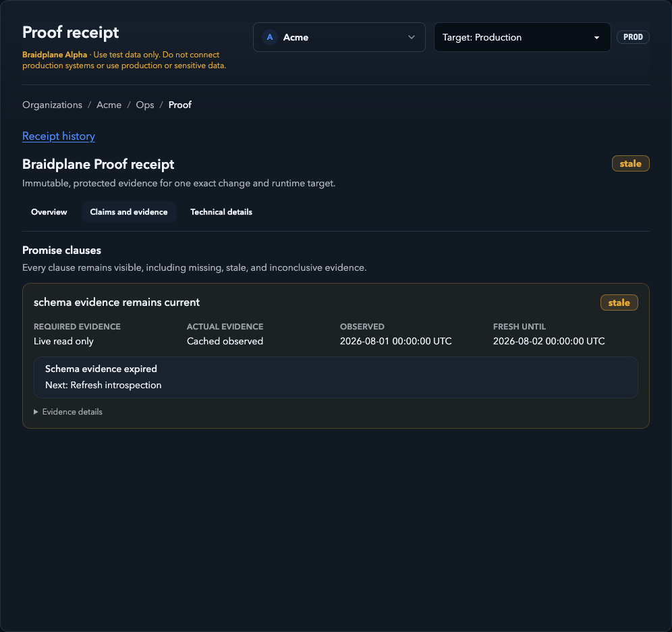Image resolution: width=672 pixels, height=632 pixels.
Task: Click the Braidplane Proof receipt heading
Action: click(x=98, y=164)
